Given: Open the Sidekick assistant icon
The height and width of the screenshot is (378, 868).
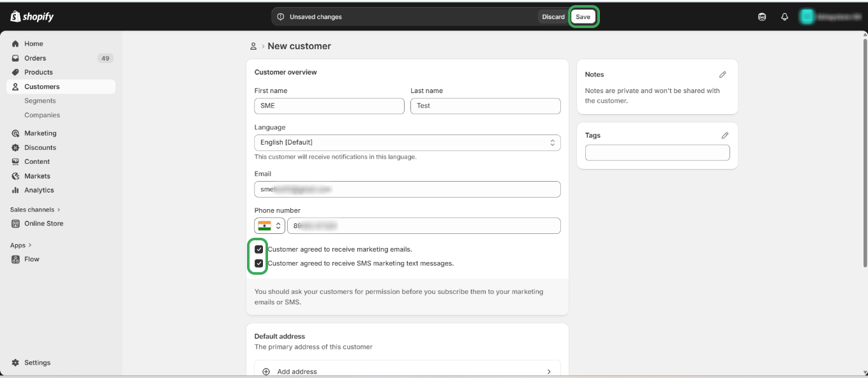Looking at the screenshot, I should click(762, 17).
